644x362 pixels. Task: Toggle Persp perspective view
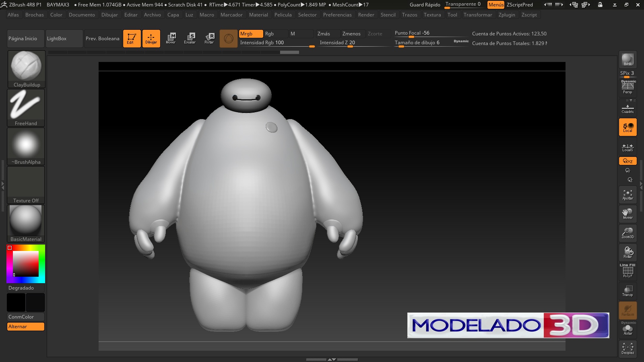[627, 87]
